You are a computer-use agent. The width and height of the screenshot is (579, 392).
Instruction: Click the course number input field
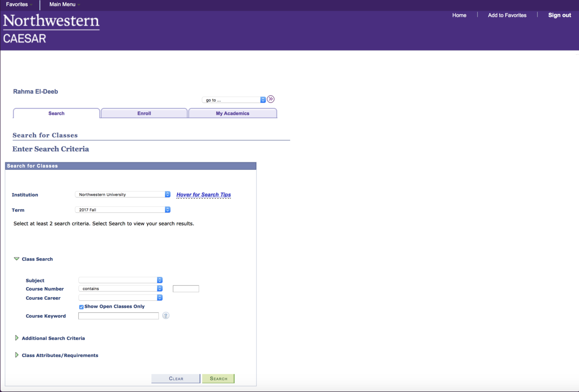pyautogui.click(x=186, y=289)
